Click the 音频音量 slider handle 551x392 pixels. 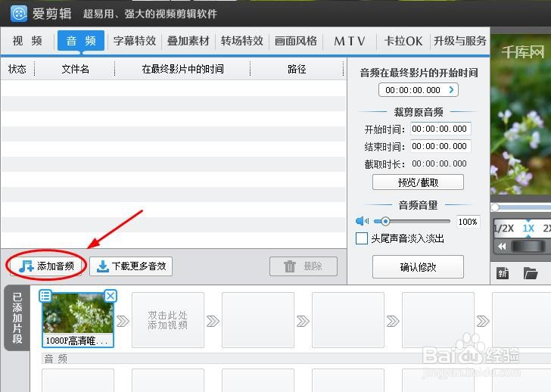(x=385, y=221)
